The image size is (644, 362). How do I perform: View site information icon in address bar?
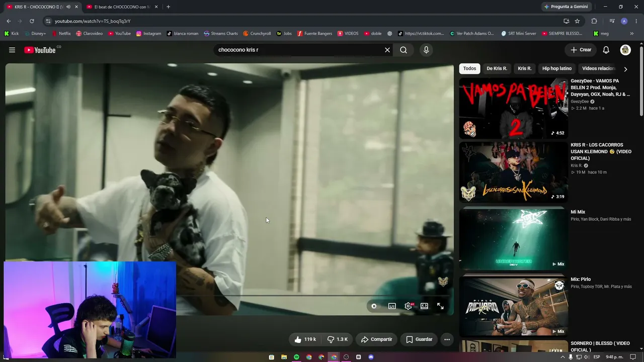[x=48, y=21]
